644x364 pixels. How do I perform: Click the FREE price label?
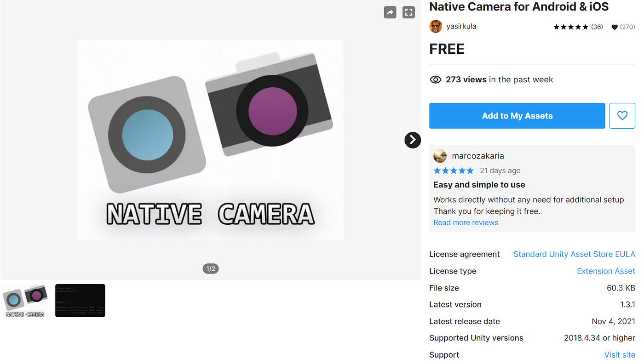tap(447, 49)
